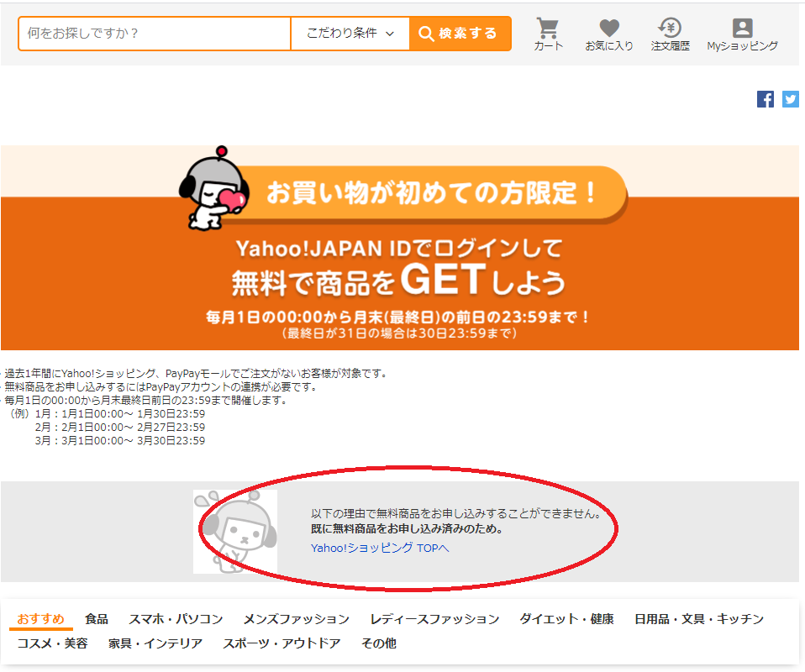
Task: Click the note 毎月1日の00:00から月末最終日前日の23:59まで開催します。
Action: click(146, 400)
